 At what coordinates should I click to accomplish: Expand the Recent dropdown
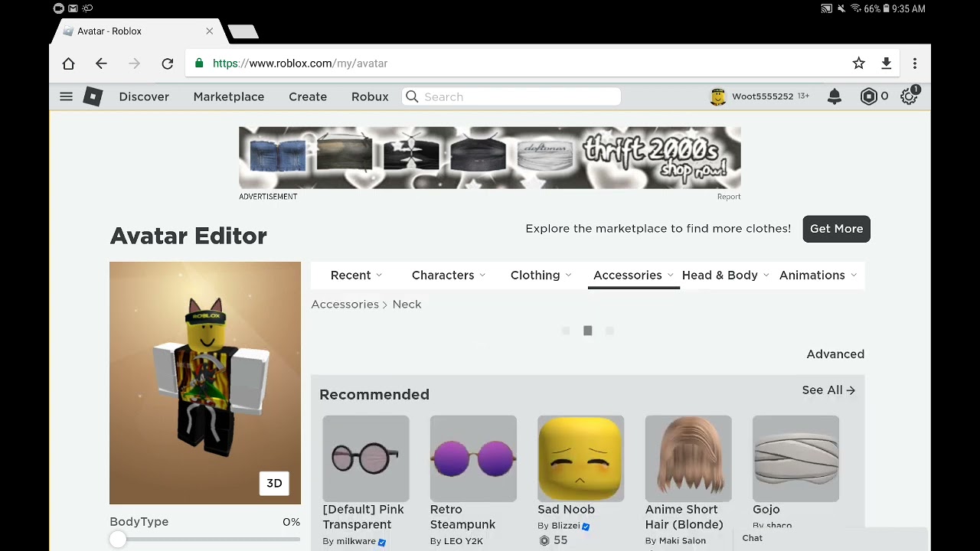(356, 275)
